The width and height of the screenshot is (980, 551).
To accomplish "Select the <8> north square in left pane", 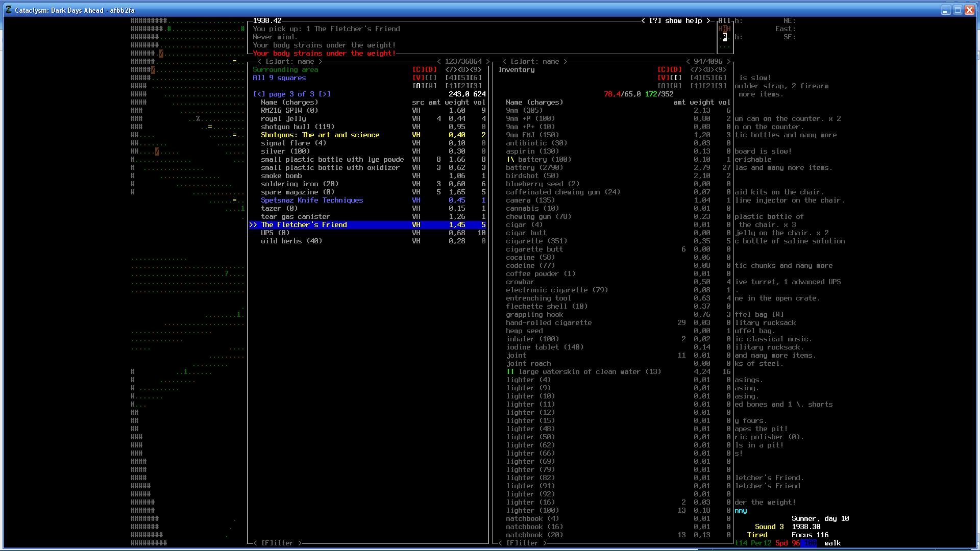I will pyautogui.click(x=463, y=70).
